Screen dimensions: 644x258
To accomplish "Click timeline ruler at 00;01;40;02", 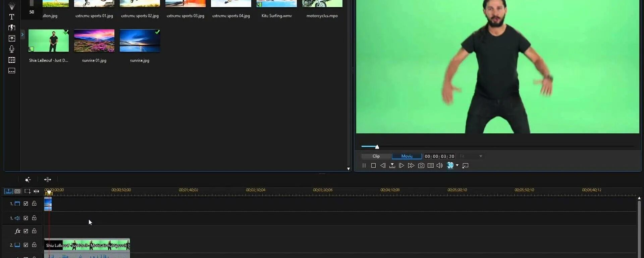I will 189,190.
